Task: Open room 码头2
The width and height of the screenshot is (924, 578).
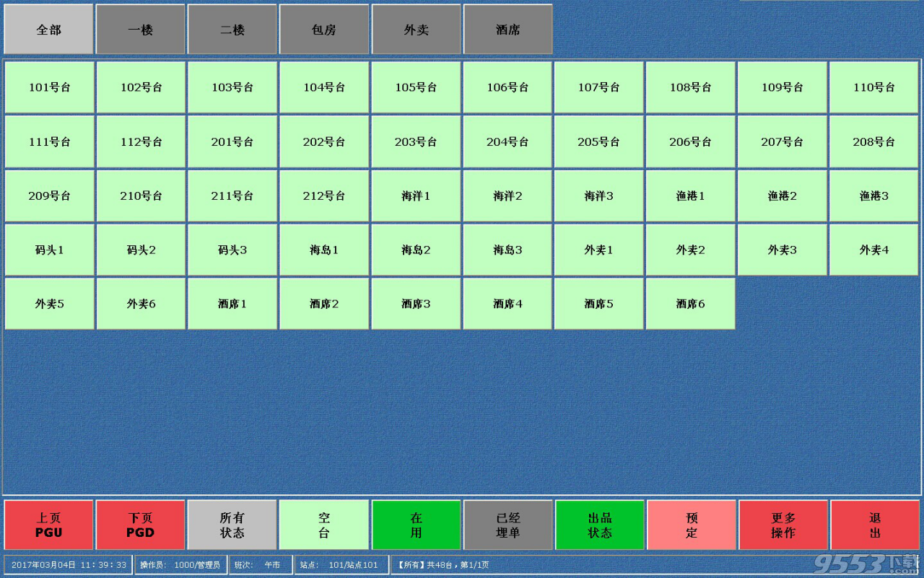Action: [141, 250]
